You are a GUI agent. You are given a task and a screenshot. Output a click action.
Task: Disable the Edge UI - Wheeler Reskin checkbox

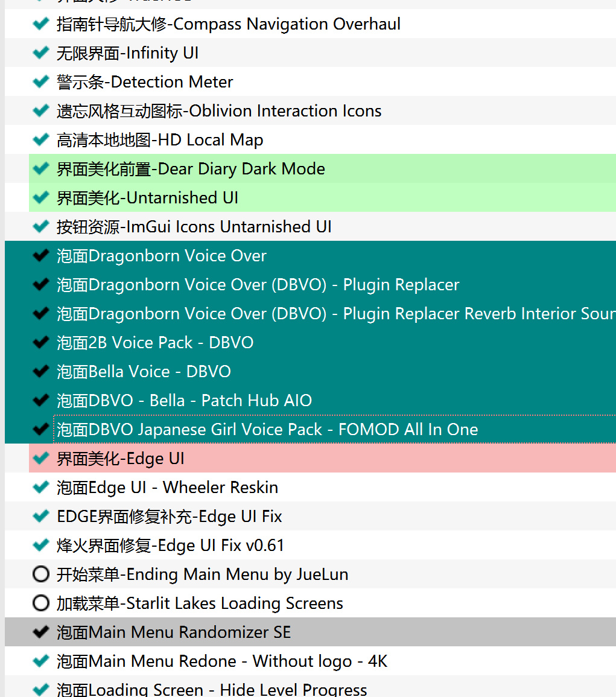pyautogui.click(x=41, y=488)
